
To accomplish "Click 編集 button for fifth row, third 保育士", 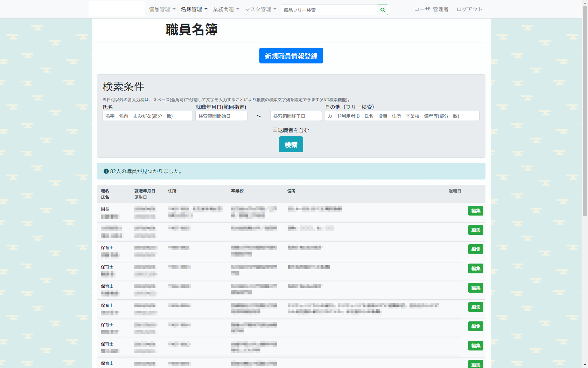I will click(476, 288).
